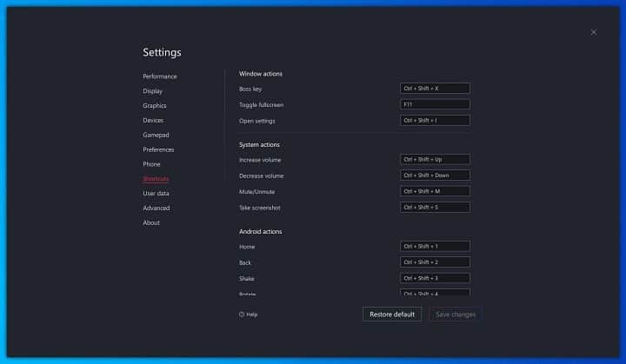Open Preferences settings section
This screenshot has height=364, width=626.
point(158,149)
